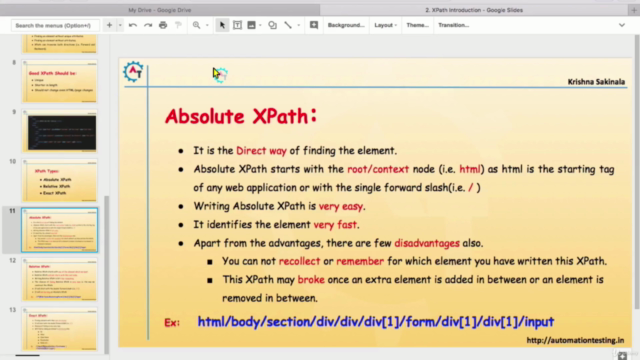Select slide 9 dark code thumbnail
Image resolution: width=640 pixels, height=360 pixels.
[60, 131]
